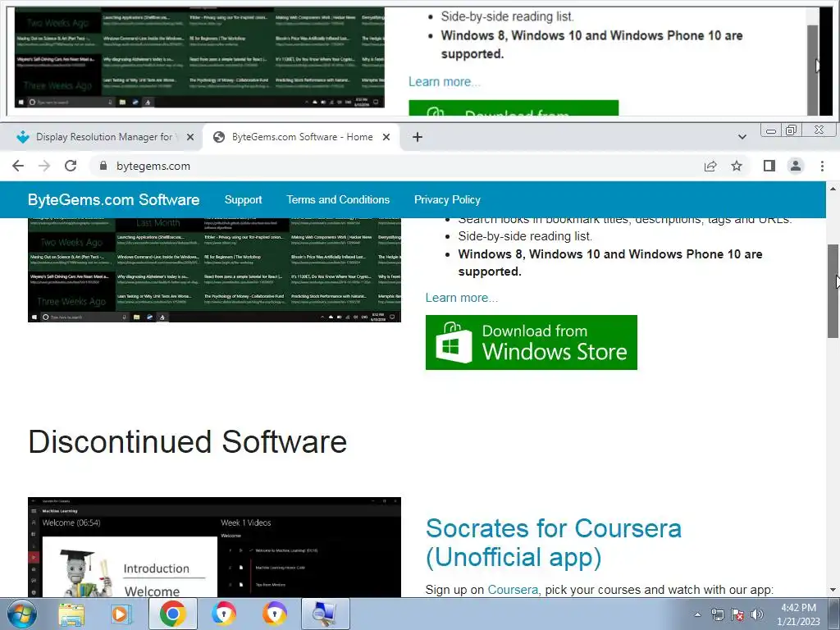
Task: Expand the tab search chevron
Action: pos(742,137)
